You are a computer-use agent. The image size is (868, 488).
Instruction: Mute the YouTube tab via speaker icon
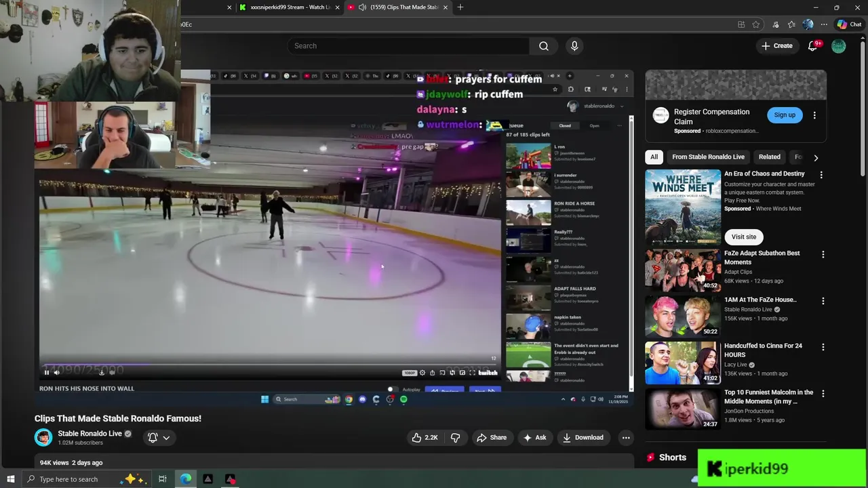coord(362,7)
